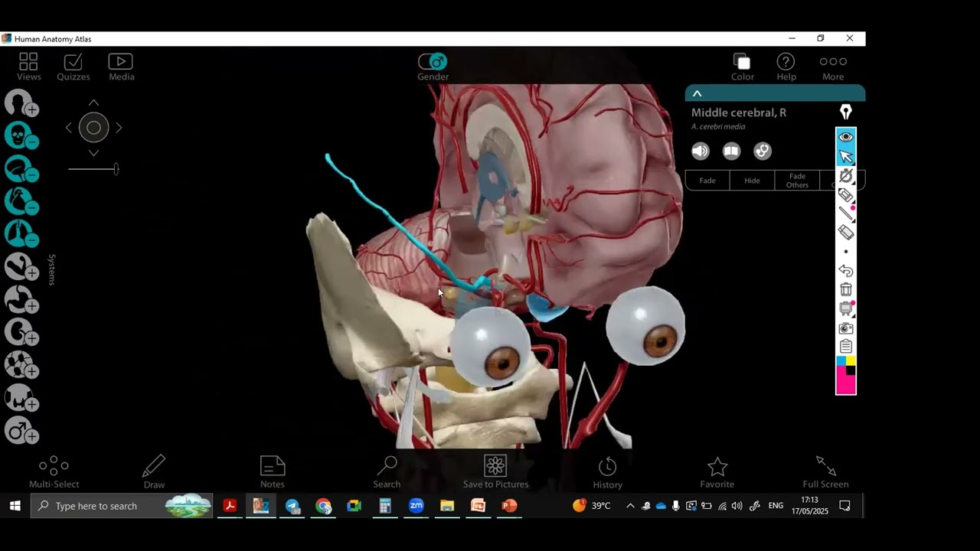
Task: Open the whiteboard screen tool
Action: point(846,308)
